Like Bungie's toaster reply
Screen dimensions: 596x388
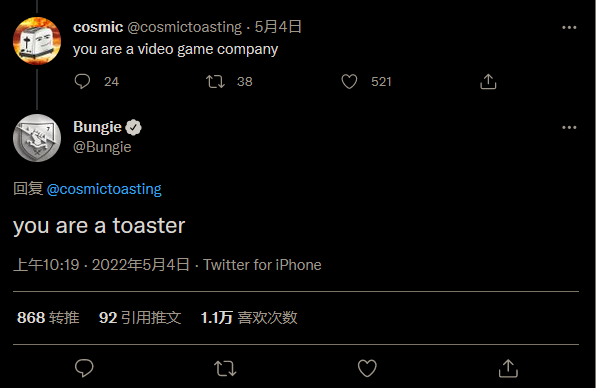pos(367,368)
